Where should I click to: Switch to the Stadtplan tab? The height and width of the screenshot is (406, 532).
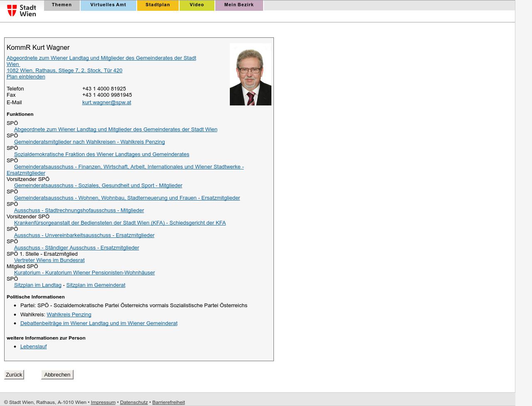158,5
